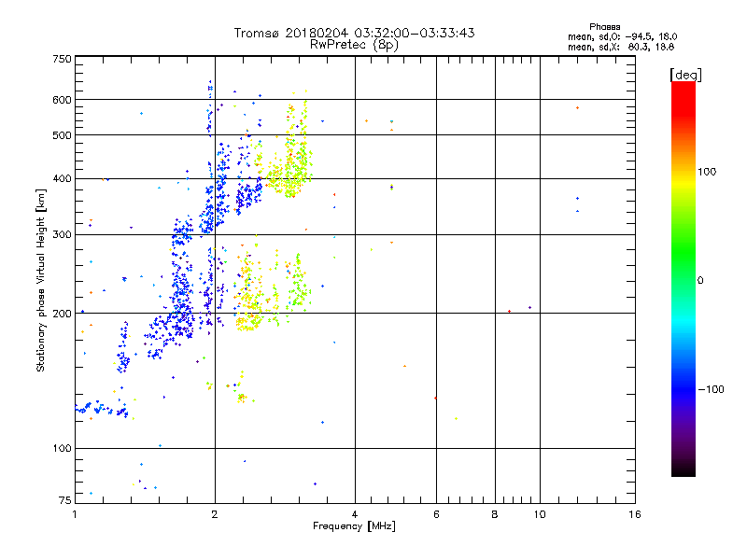The height and width of the screenshot is (560, 747).
Task: Click the x-axis tick label '2'
Action: click(x=215, y=514)
